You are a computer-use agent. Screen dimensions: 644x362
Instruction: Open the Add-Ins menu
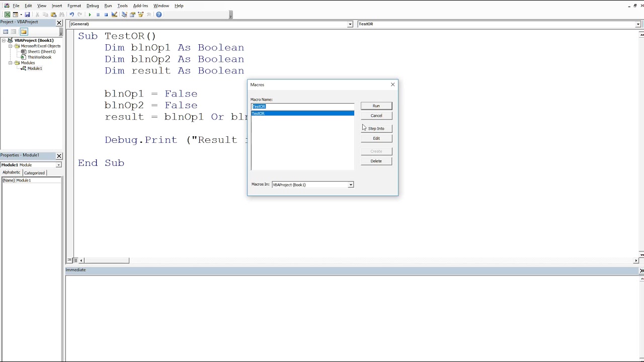(x=140, y=6)
